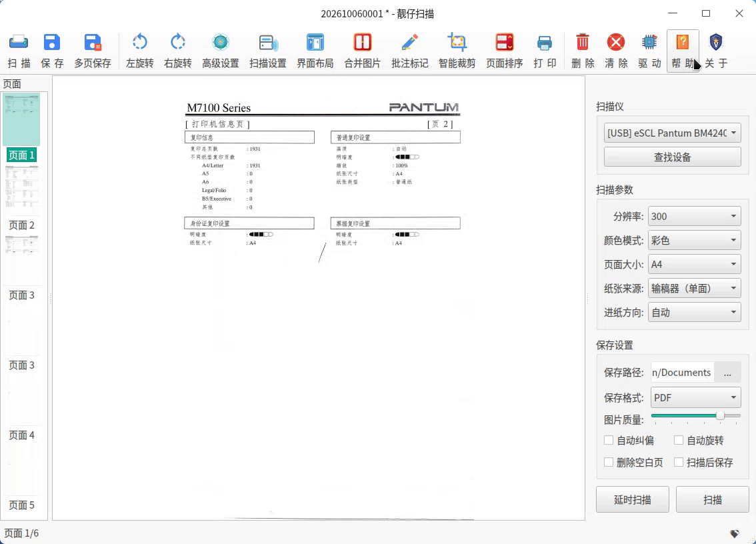Click the 打印 print icon
Viewport: 756px width, 544px height.
[545, 51]
